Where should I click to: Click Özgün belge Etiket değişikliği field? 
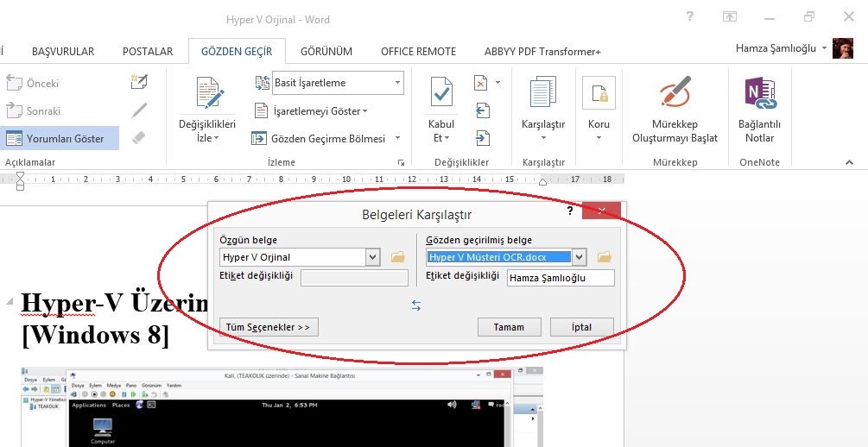pyautogui.click(x=354, y=278)
